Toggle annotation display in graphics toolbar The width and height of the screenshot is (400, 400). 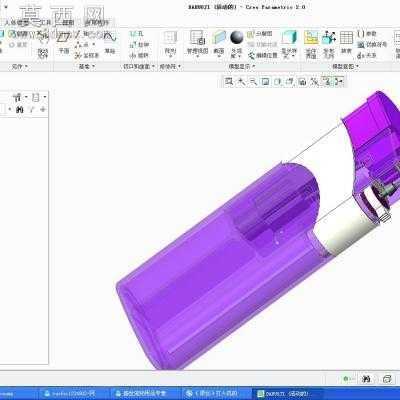pyautogui.click(x=327, y=81)
